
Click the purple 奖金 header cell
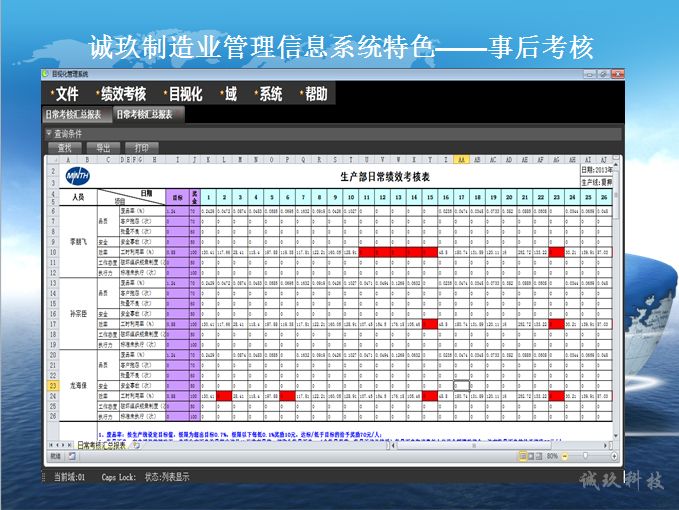[195, 197]
